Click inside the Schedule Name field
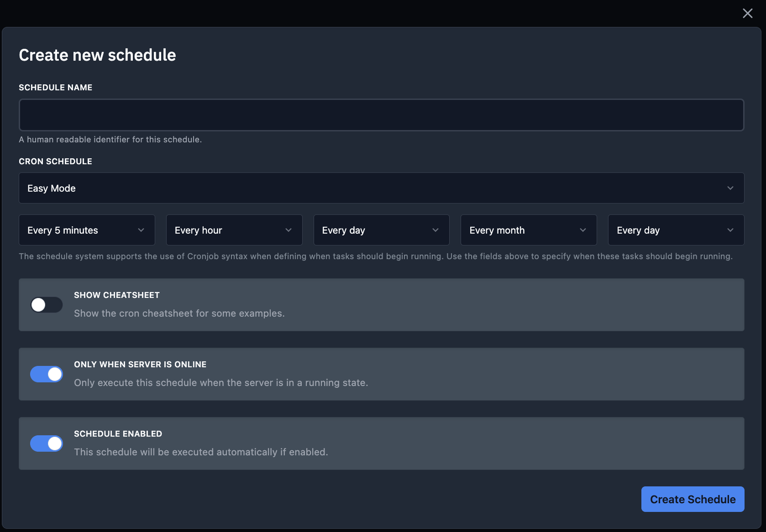This screenshot has width=766, height=532. click(381, 115)
